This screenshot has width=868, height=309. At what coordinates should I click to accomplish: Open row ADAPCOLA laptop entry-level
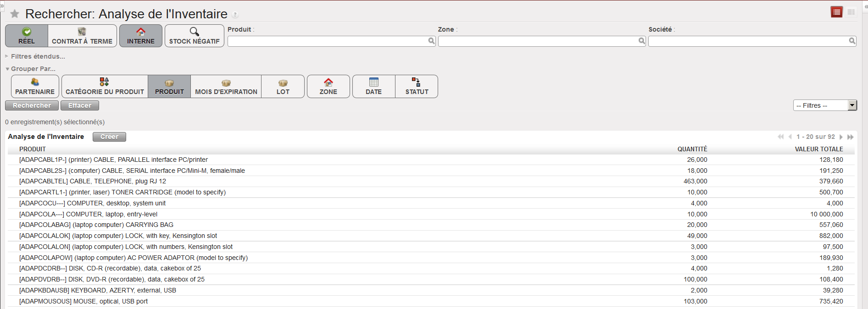431,214
